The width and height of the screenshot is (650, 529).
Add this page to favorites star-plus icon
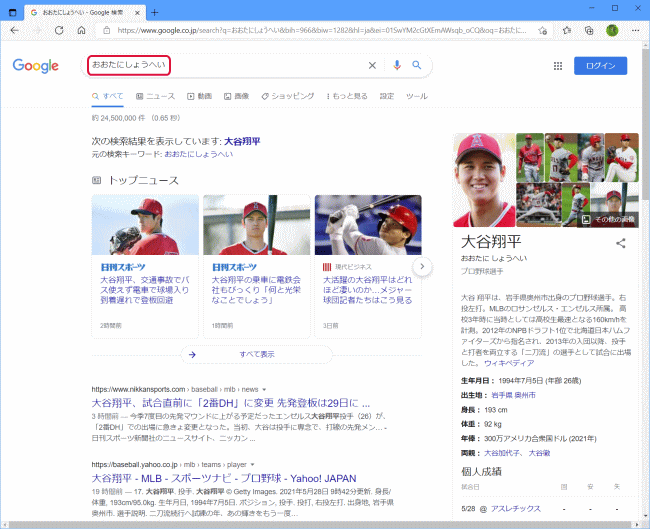(x=542, y=30)
